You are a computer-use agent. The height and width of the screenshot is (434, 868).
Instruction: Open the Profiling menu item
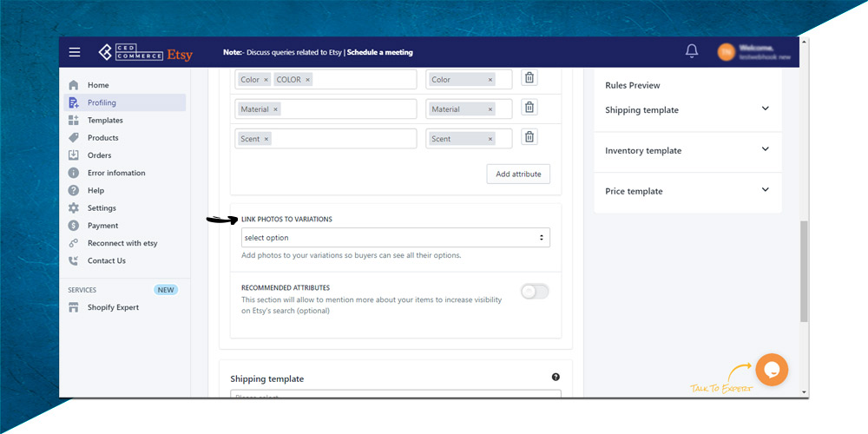coord(102,102)
